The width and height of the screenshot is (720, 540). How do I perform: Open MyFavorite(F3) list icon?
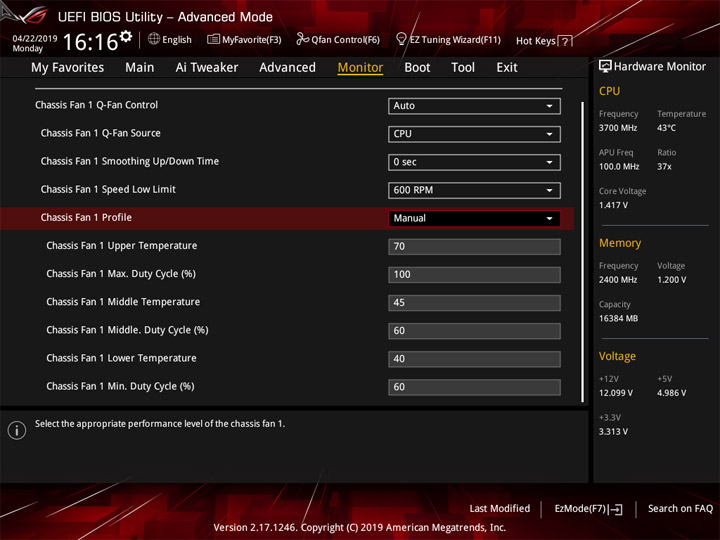point(213,39)
